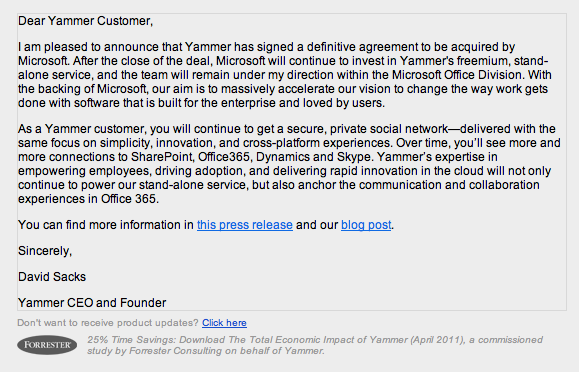
Task: Open the 'this press release' link
Action: tap(245, 225)
